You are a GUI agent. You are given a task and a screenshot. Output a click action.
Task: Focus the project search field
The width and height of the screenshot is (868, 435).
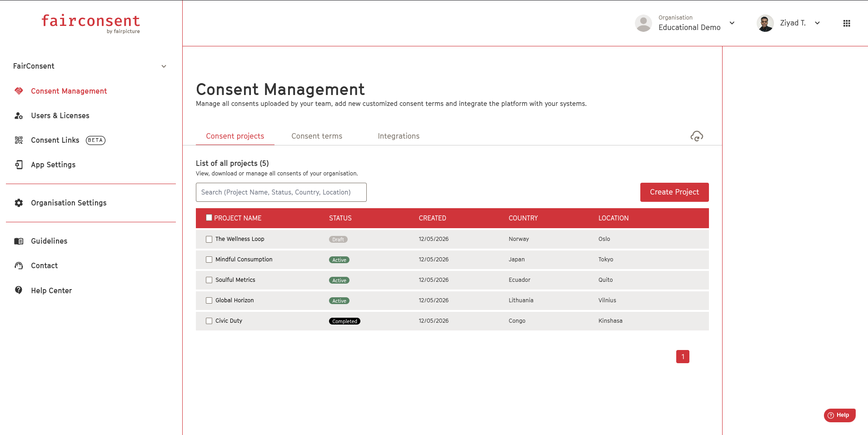pos(281,192)
